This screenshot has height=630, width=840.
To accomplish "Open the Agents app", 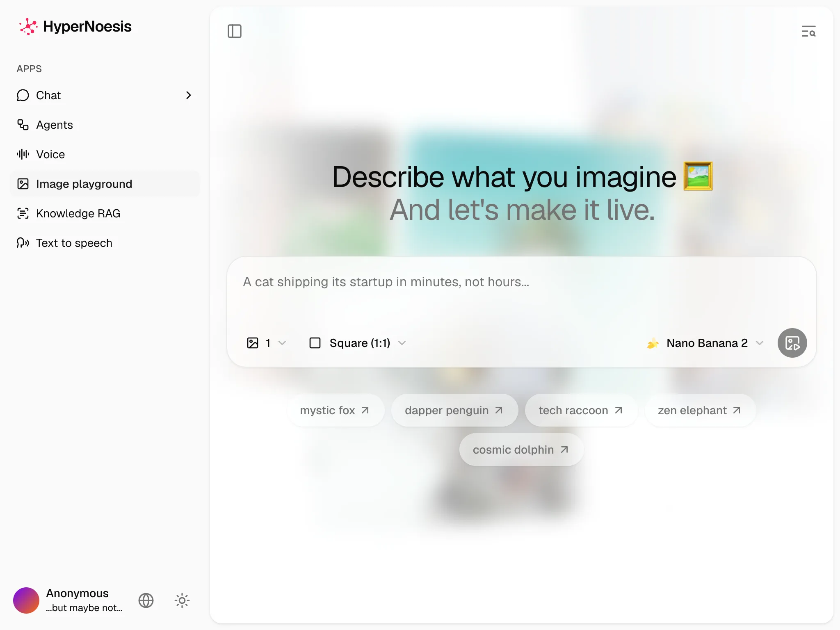I will [x=105, y=125].
